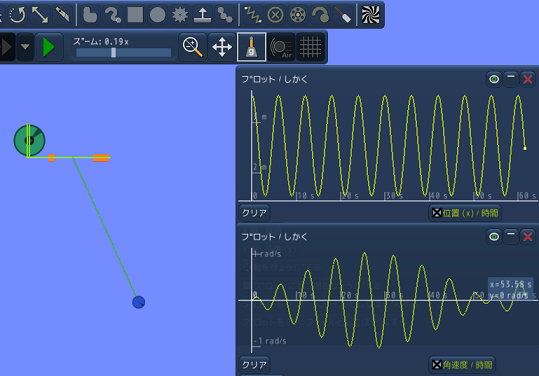Image resolution: width=539 pixels, height=376 pixels.
Task: Choose the box drawing tool
Action: coord(135,15)
